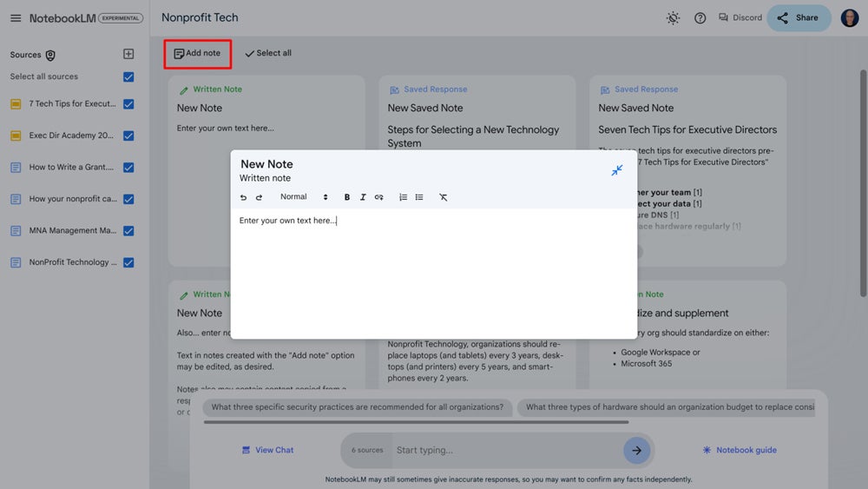The height and width of the screenshot is (489, 868).
Task: Open the Notebook guide panel
Action: point(740,450)
